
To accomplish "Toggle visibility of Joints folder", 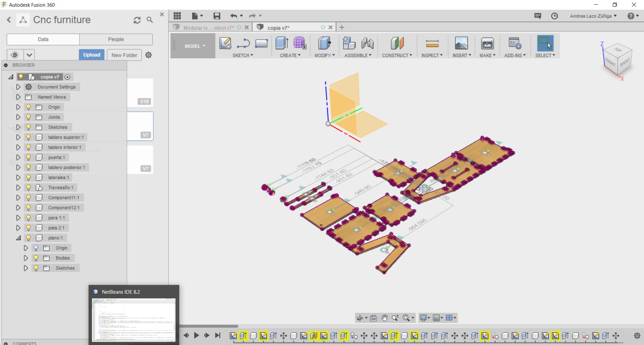I will pos(29,117).
